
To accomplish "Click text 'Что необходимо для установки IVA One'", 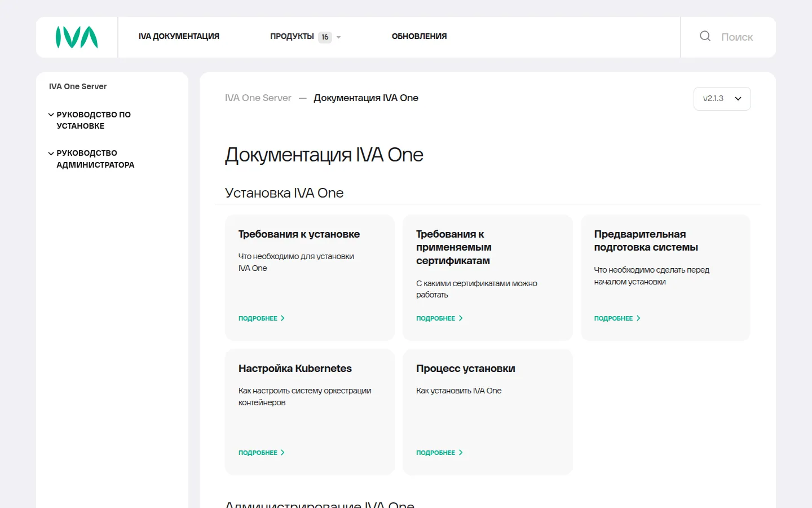I will coord(296,262).
